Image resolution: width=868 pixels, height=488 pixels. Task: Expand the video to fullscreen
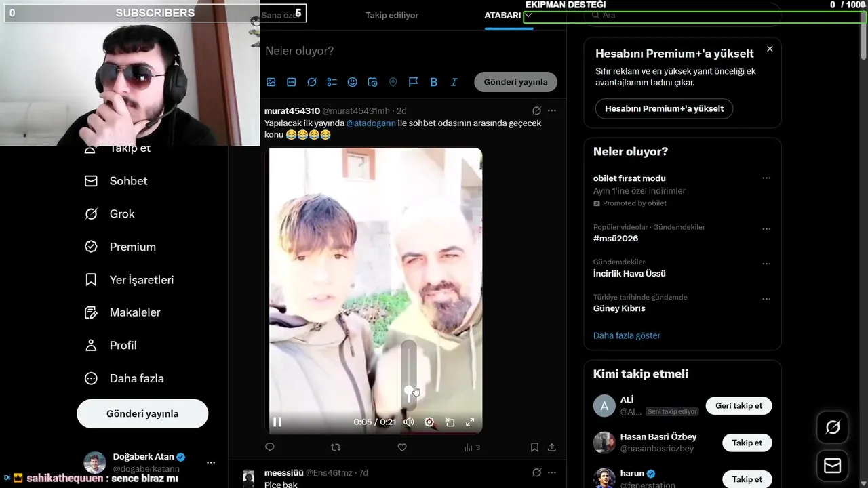click(x=470, y=422)
